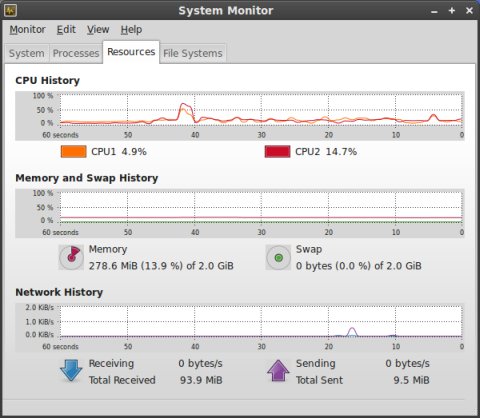Click the green Swap color picker icon
This screenshot has width=480, height=418.
click(x=278, y=257)
